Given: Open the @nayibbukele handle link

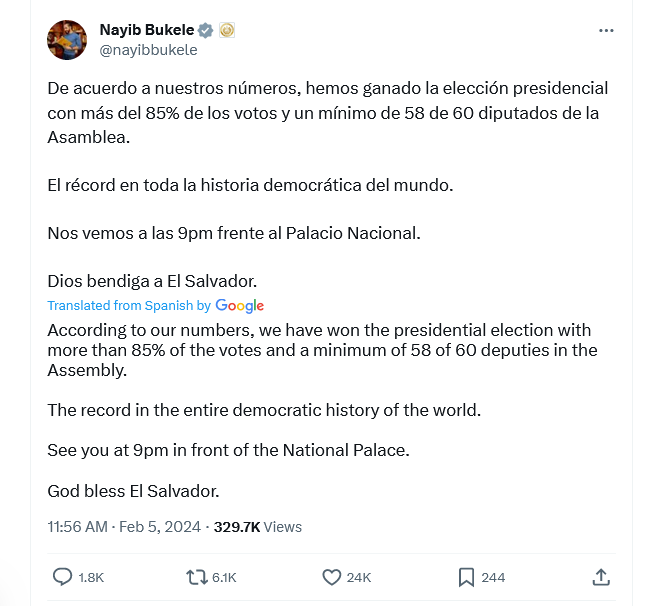Looking at the screenshot, I should click(x=148, y=50).
